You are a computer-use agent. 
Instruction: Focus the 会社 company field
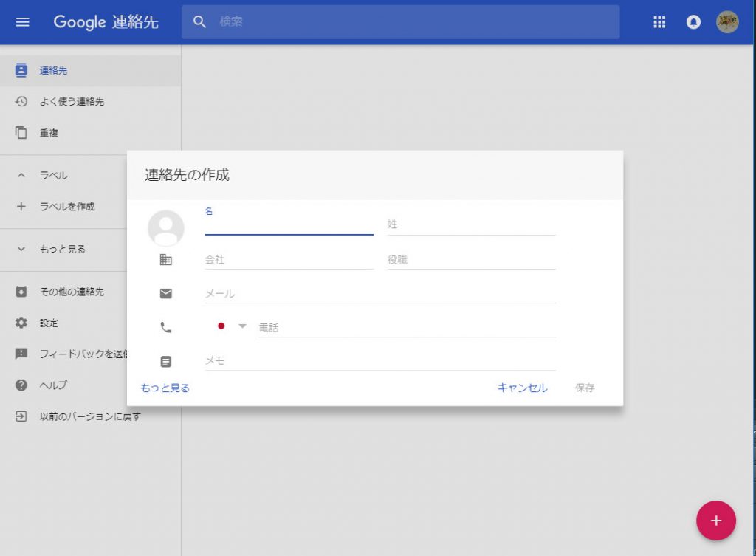coord(289,259)
